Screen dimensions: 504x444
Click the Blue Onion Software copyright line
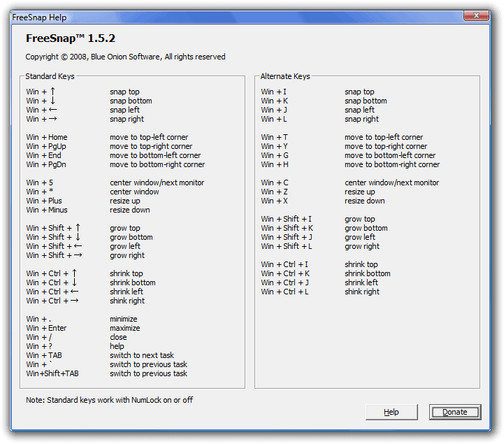pos(125,57)
